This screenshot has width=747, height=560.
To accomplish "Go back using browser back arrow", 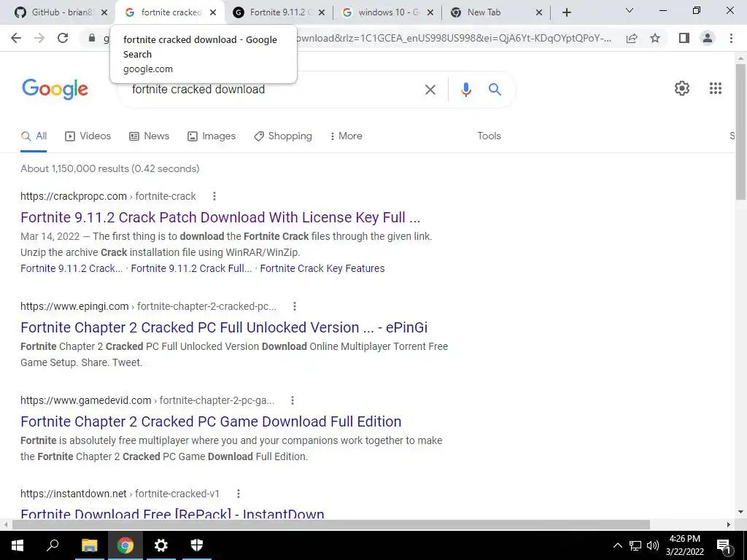I will (16, 38).
